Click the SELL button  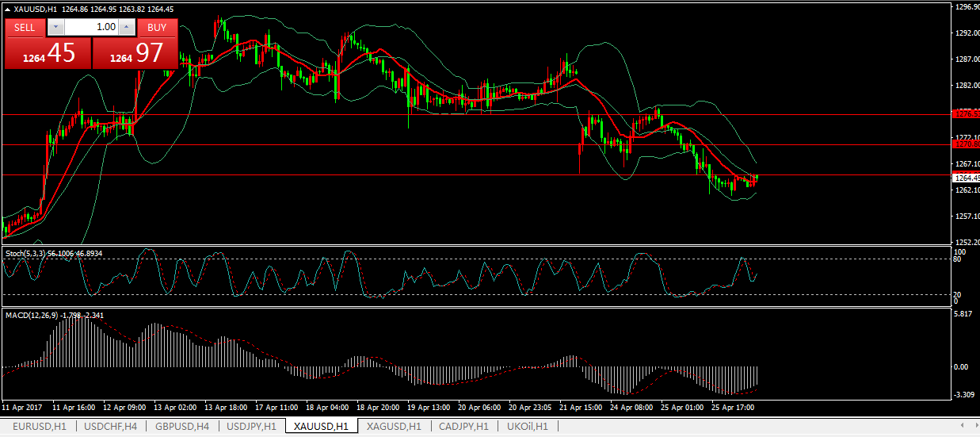tap(25, 27)
